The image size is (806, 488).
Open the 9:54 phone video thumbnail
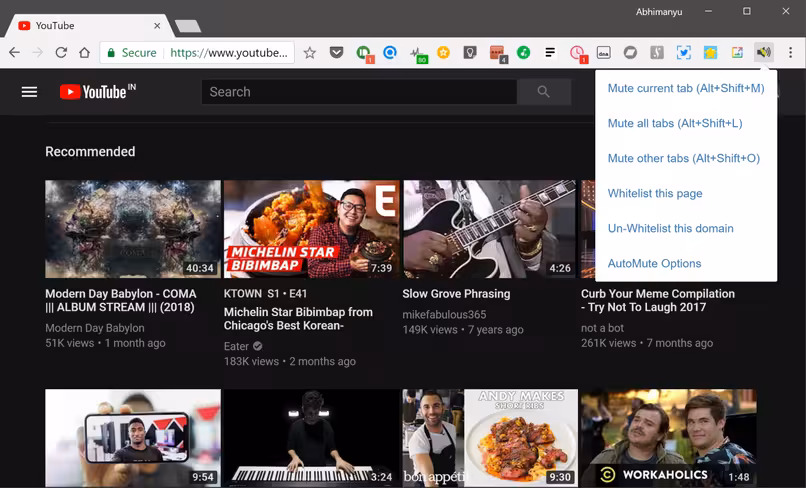133,438
